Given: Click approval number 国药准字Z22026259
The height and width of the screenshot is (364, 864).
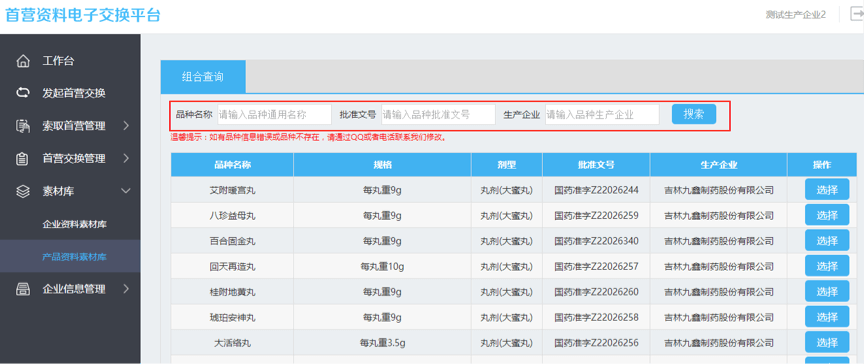Looking at the screenshot, I should (596, 216).
